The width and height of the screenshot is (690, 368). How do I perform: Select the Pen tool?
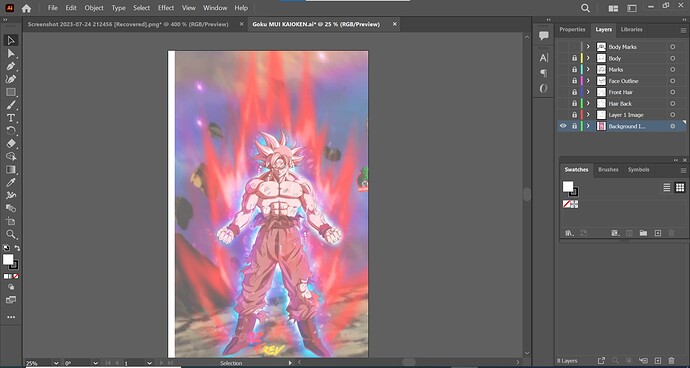click(11, 66)
